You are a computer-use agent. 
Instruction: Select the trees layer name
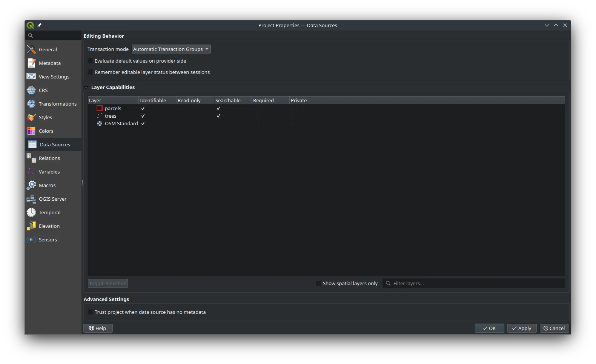[x=111, y=116]
